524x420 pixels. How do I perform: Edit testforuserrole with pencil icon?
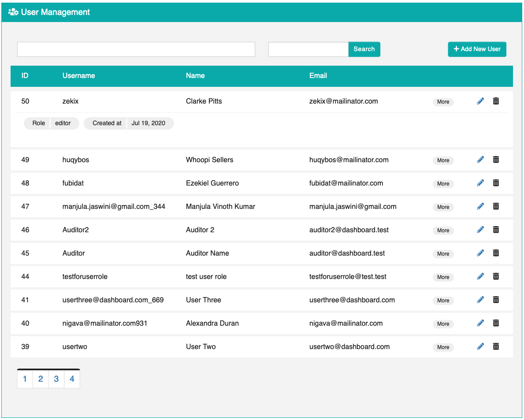[480, 277]
